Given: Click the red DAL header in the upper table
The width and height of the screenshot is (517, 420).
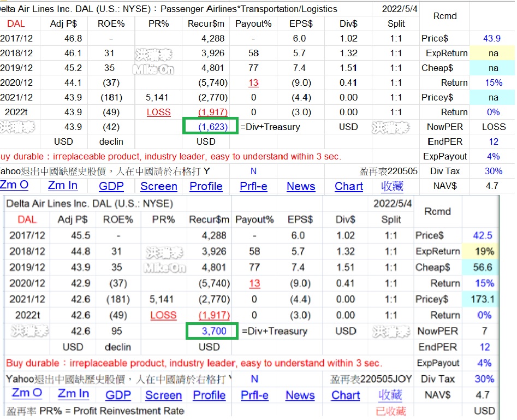Looking at the screenshot, I should click(x=16, y=23).
